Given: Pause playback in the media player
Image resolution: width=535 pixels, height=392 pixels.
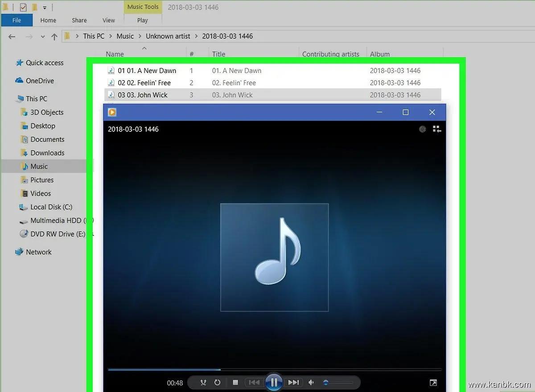Looking at the screenshot, I should click(274, 382).
